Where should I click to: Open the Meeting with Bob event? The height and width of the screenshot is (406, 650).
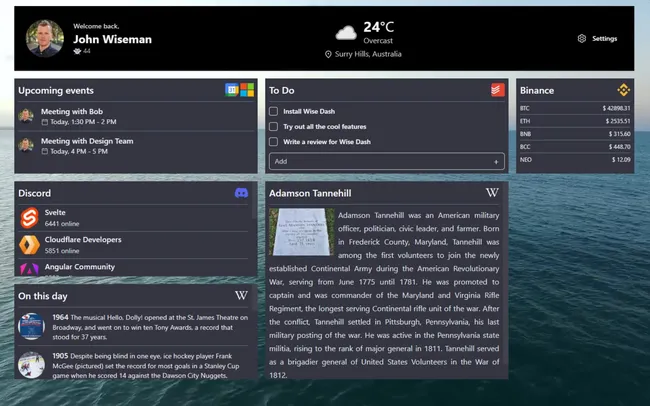(x=136, y=116)
